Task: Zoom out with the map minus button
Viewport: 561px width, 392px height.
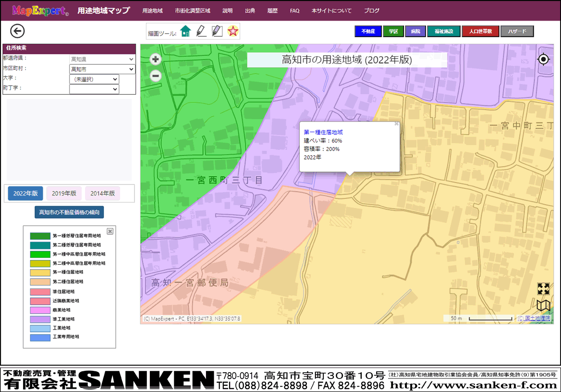Action: (155, 76)
